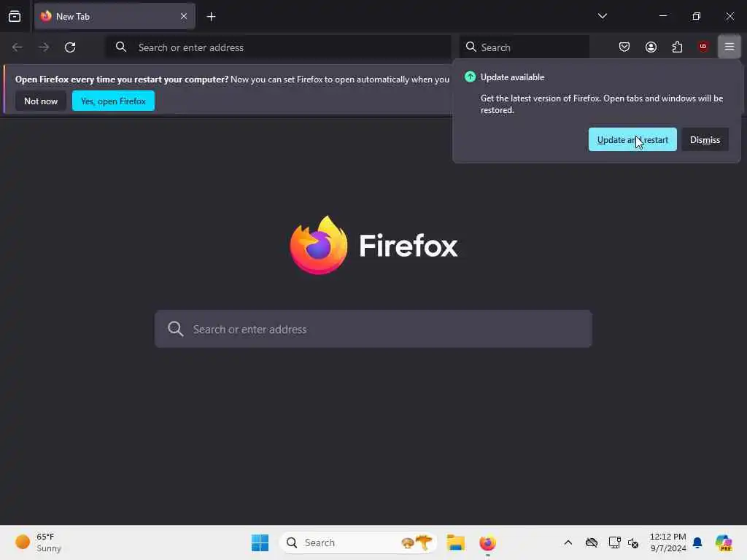Launch Copilot preview from taskbar
747x560 pixels.
click(724, 542)
